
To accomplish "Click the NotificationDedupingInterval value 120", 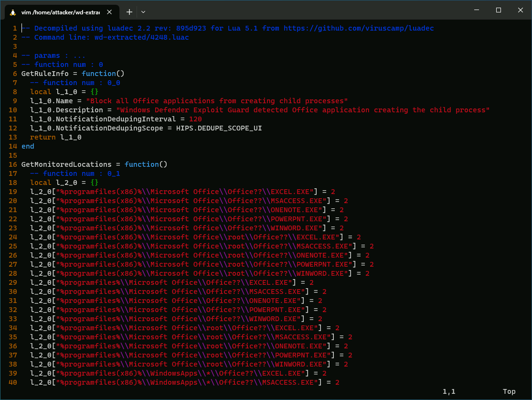I will [195, 119].
